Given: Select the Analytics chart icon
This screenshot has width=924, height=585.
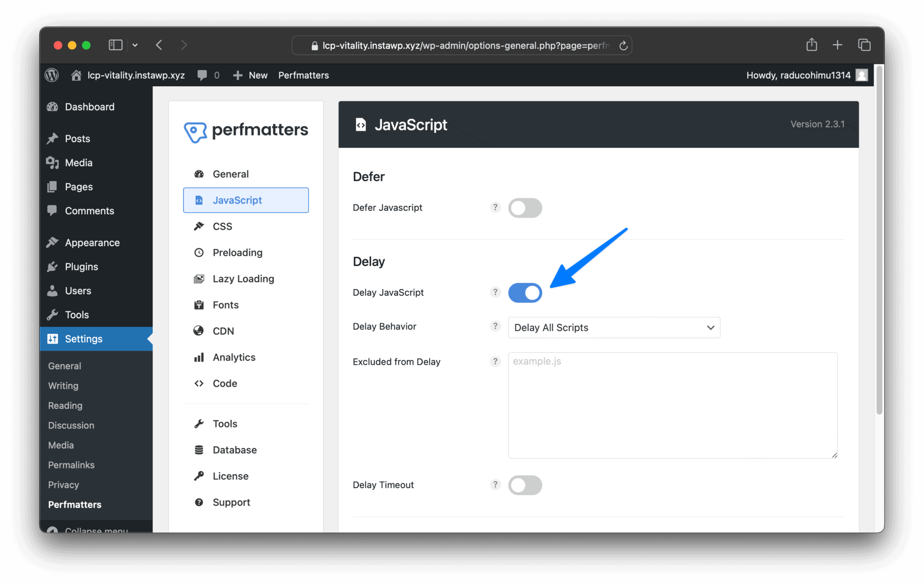Looking at the screenshot, I should click(x=199, y=357).
